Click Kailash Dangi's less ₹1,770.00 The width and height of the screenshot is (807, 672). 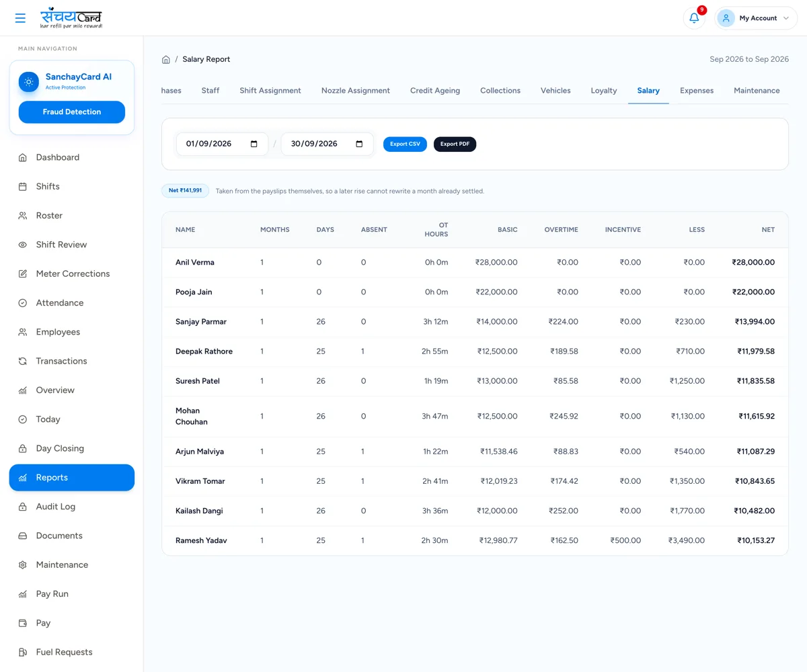(687, 511)
